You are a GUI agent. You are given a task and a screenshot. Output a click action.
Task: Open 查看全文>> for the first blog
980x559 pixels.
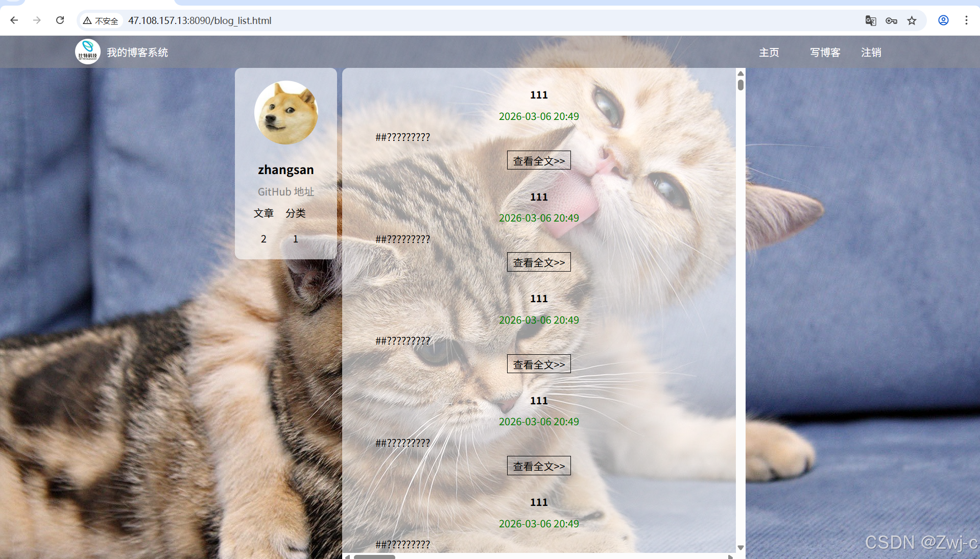click(x=539, y=160)
